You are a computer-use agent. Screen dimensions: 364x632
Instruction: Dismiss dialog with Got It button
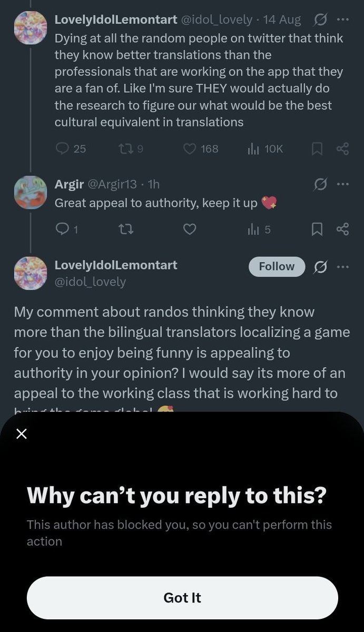pyautogui.click(x=182, y=598)
